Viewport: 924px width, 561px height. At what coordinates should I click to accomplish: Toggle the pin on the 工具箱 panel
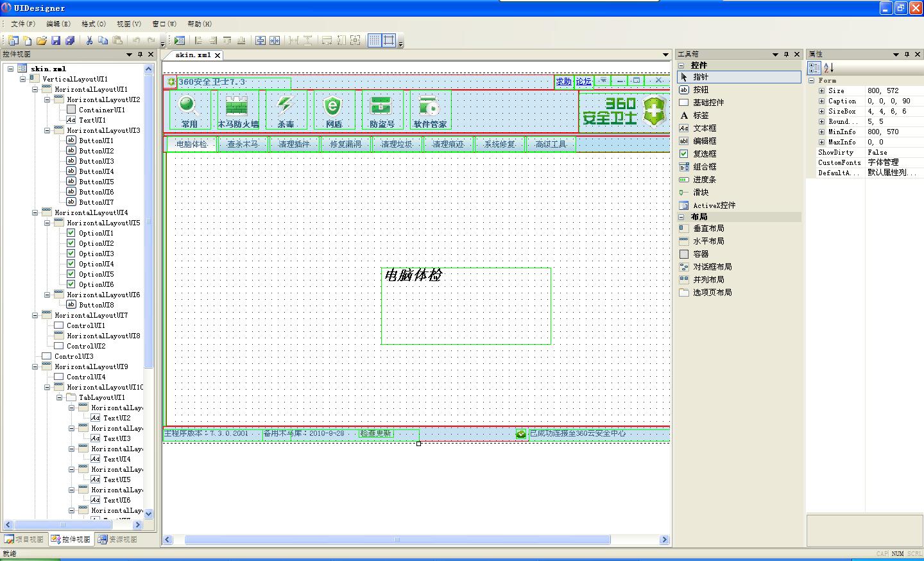786,55
